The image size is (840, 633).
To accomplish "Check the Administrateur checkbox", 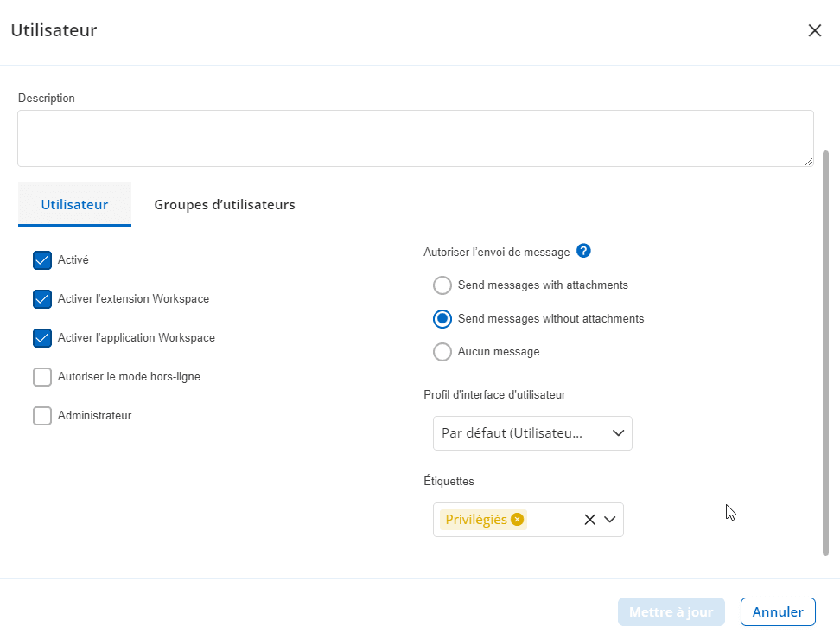I will [42, 416].
